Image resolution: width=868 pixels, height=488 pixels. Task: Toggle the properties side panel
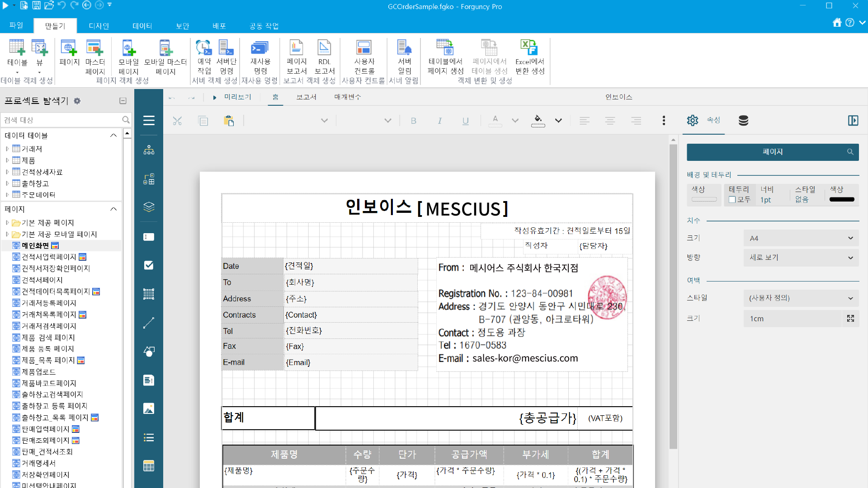click(853, 121)
